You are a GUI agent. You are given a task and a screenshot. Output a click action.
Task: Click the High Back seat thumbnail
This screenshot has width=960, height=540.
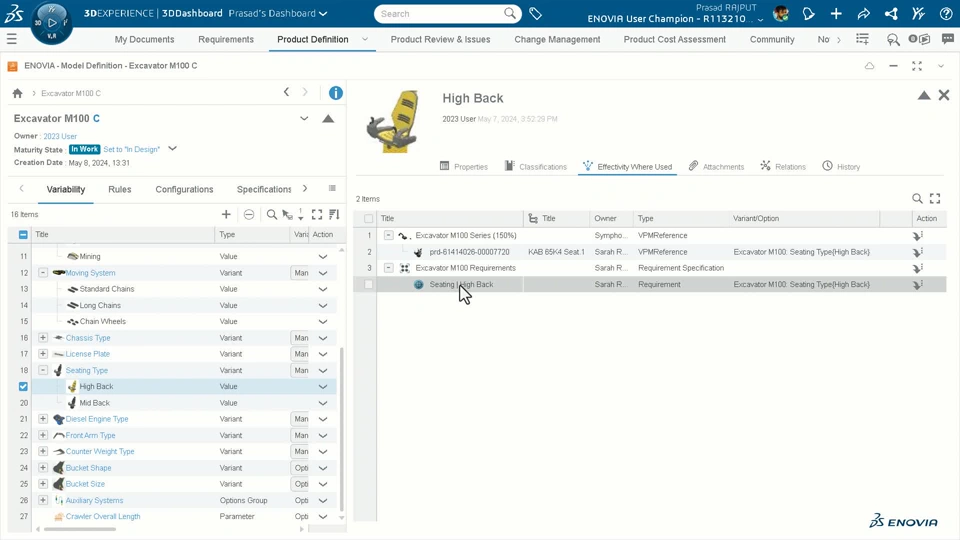393,121
